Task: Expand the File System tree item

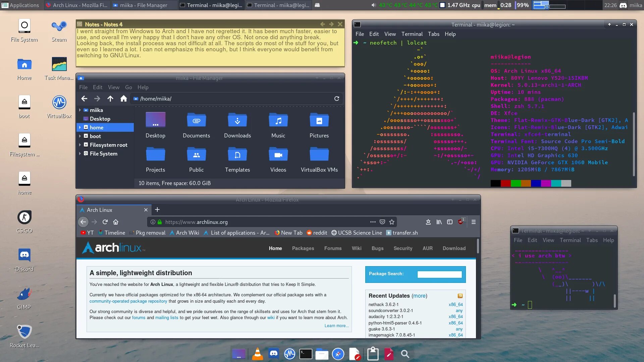Action: click(80, 154)
